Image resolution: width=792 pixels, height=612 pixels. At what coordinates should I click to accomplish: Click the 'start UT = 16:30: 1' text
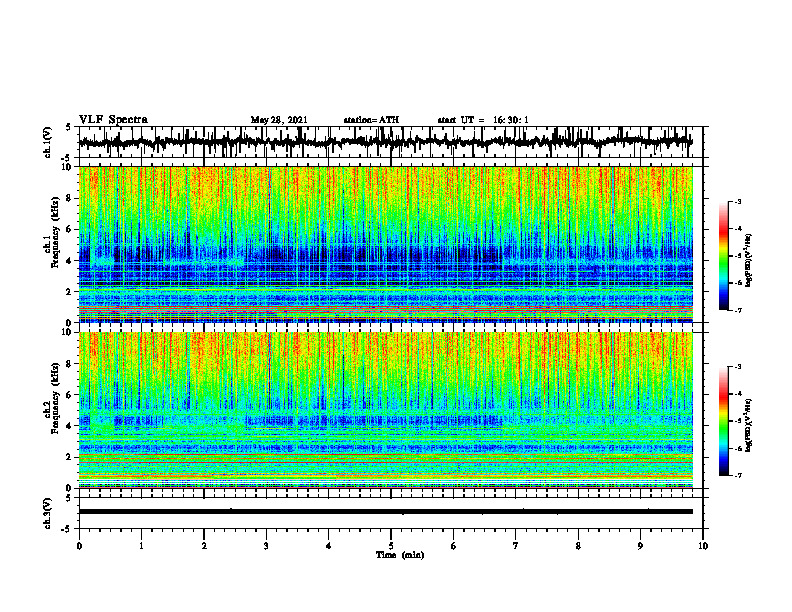(x=483, y=120)
